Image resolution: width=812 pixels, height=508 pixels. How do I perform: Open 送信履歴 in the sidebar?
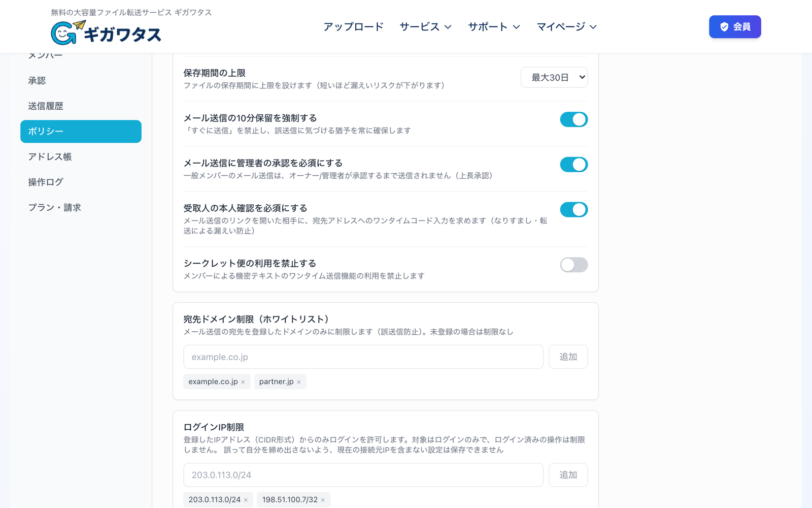(81, 106)
